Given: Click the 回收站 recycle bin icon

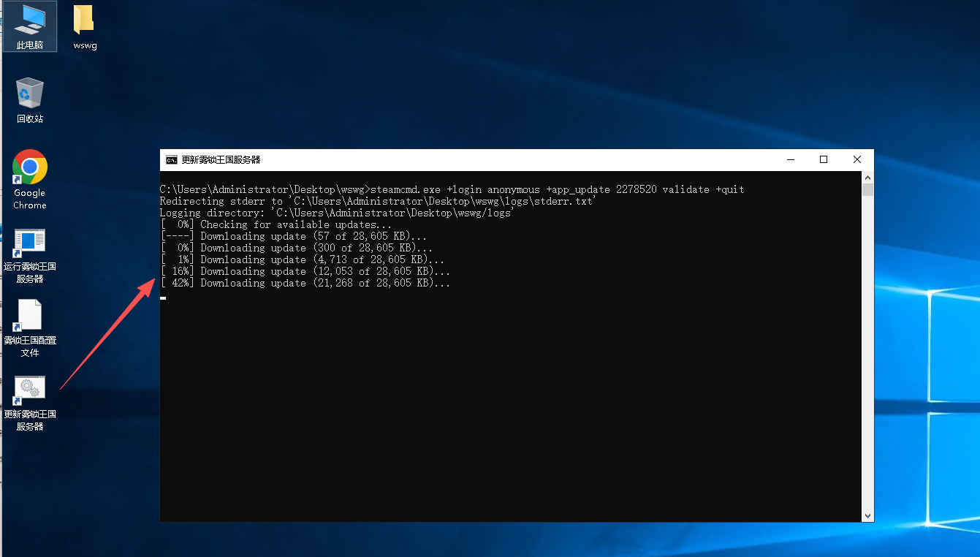Looking at the screenshot, I should (30, 99).
